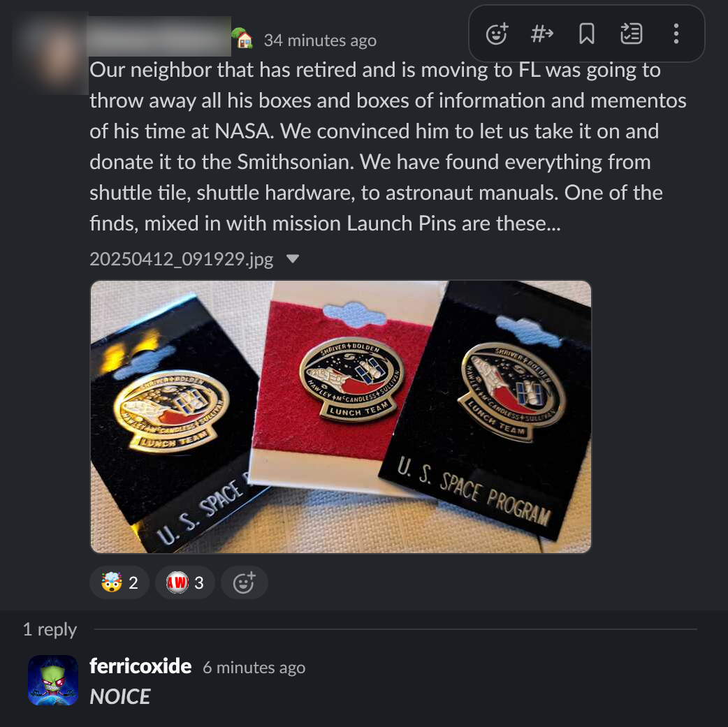Open the space pins photo preview
Image resolution: width=728 pixels, height=727 pixels.
[x=341, y=416]
